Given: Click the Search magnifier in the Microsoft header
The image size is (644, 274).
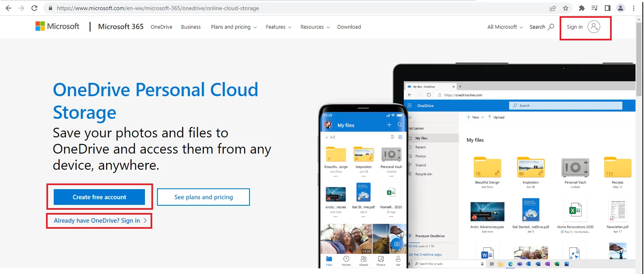Looking at the screenshot, I should pos(551,27).
